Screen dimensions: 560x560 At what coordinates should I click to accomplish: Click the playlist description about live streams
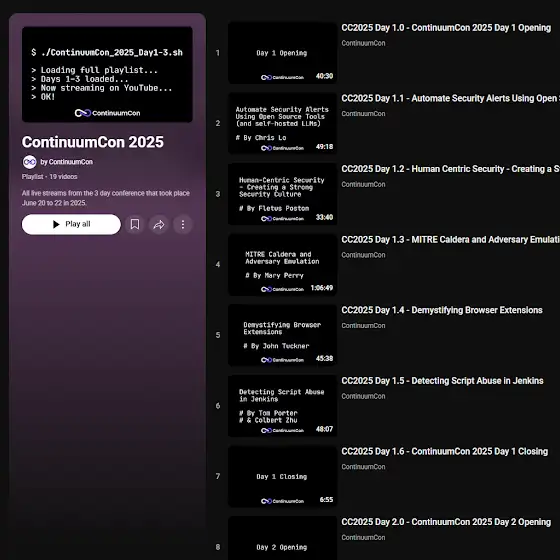tap(106, 198)
